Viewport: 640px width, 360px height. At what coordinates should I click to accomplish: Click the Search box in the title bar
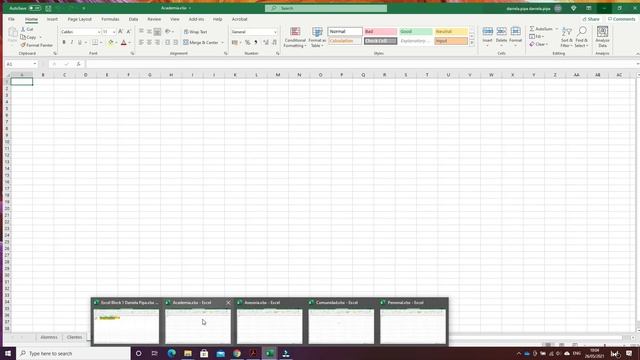pyautogui.click(x=326, y=8)
